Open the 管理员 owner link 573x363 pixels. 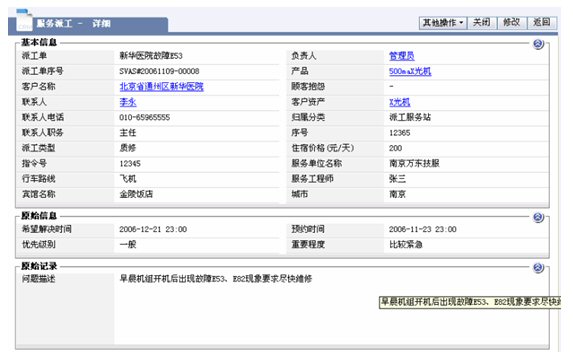click(x=402, y=56)
